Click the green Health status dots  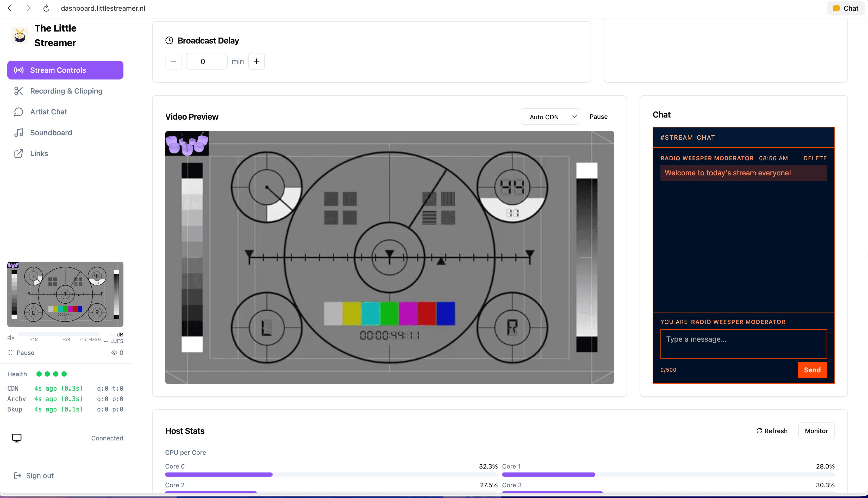point(52,374)
